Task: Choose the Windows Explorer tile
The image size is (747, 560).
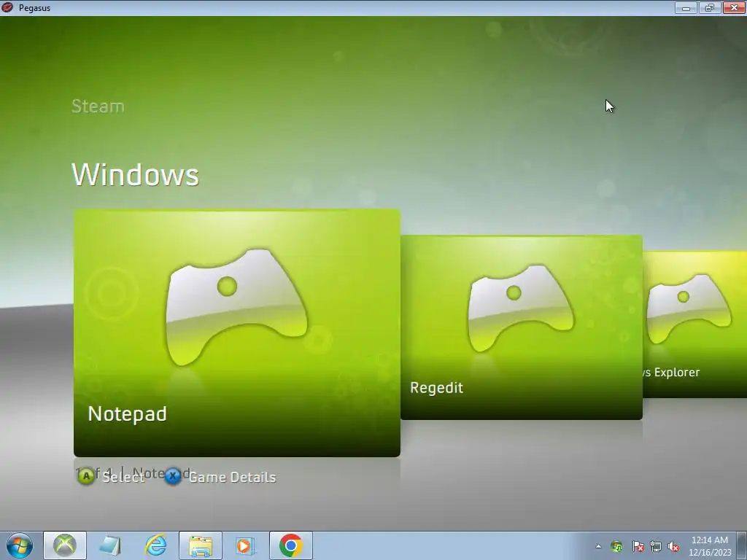Action: (694, 324)
